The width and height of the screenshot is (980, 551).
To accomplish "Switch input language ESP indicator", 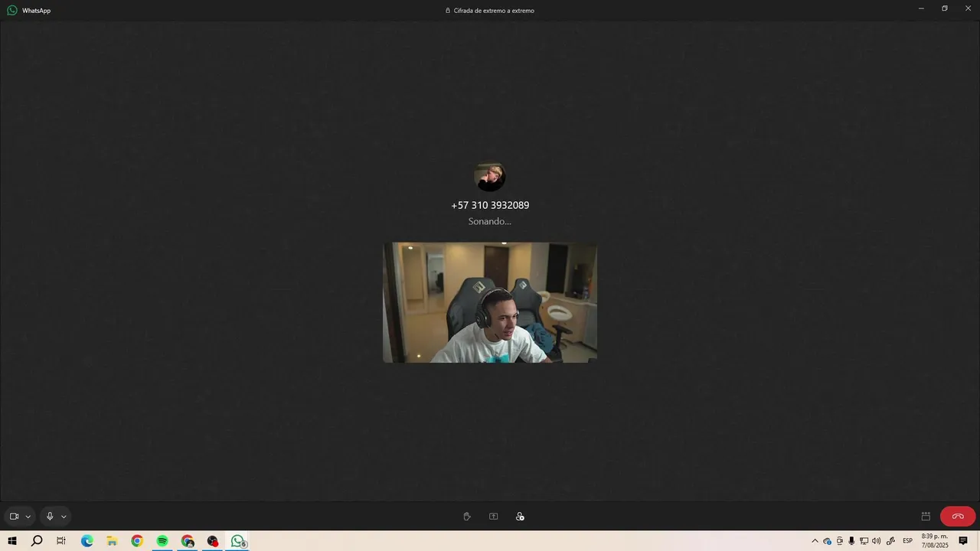I will pos(908,541).
